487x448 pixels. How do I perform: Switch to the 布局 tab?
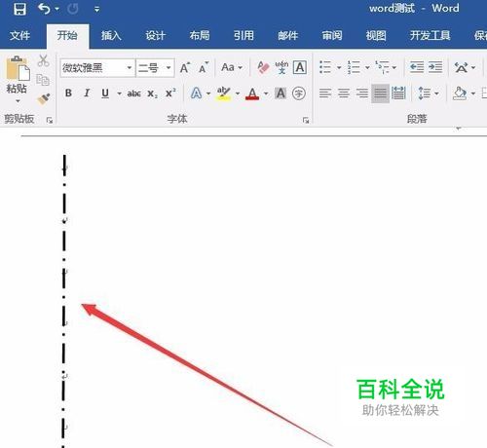pos(200,35)
